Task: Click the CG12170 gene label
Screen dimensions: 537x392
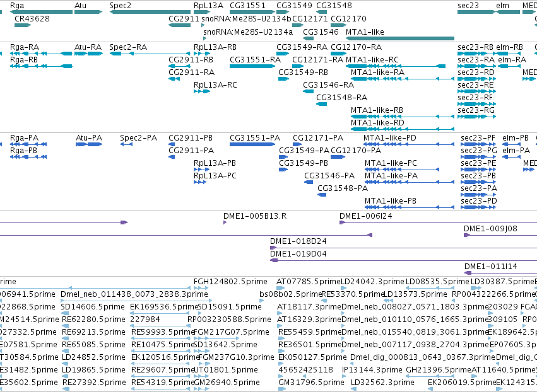Action: click(x=348, y=18)
